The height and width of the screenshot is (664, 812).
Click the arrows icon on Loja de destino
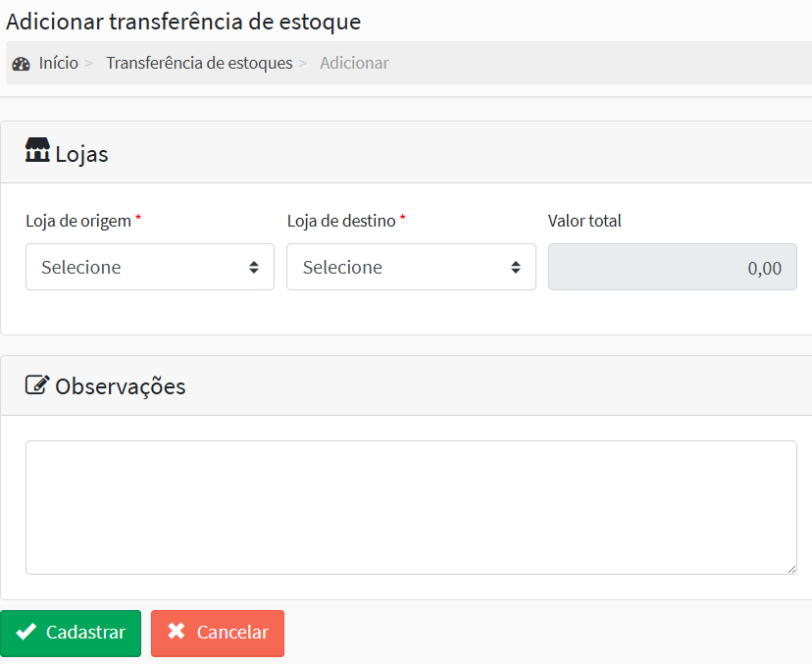coord(515,267)
